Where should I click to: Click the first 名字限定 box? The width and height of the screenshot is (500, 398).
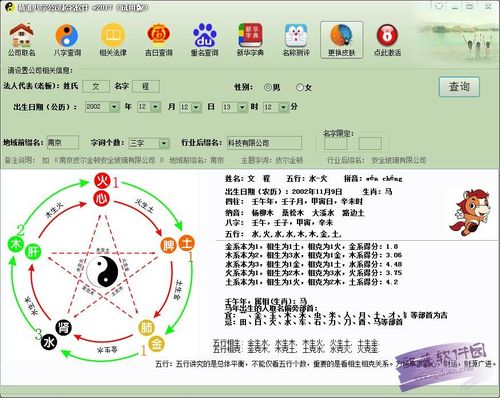pos(336,144)
